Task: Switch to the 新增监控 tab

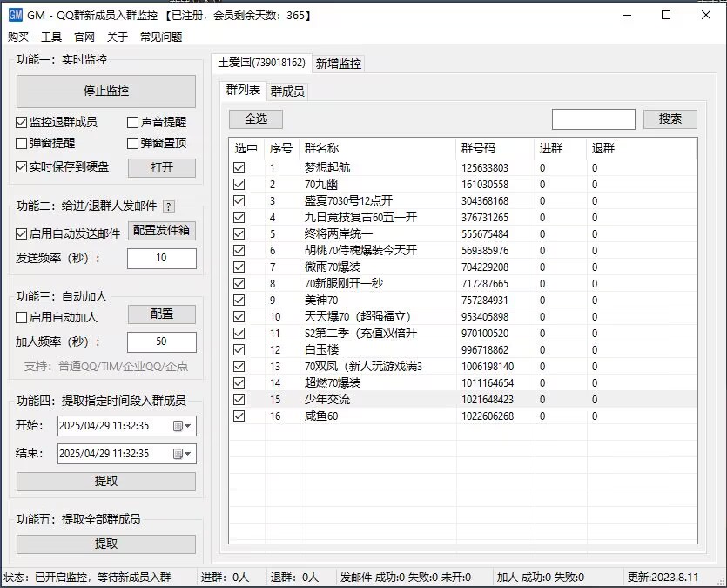Action: point(339,64)
